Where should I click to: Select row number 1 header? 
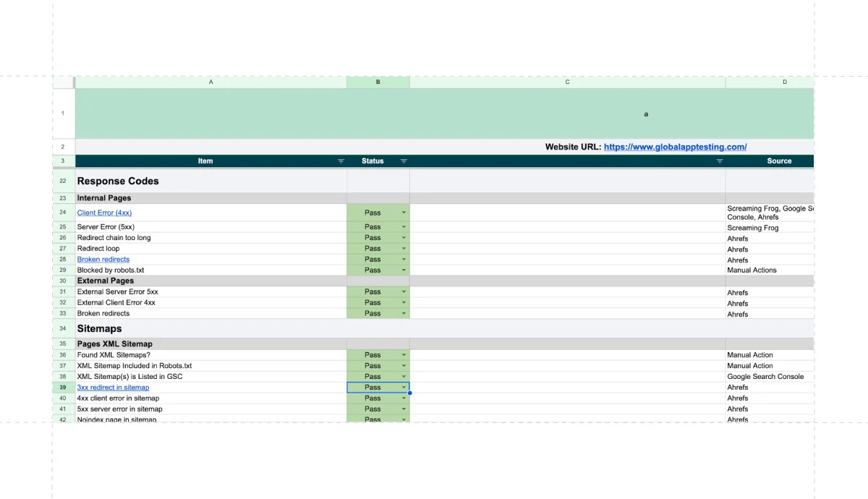pos(64,114)
